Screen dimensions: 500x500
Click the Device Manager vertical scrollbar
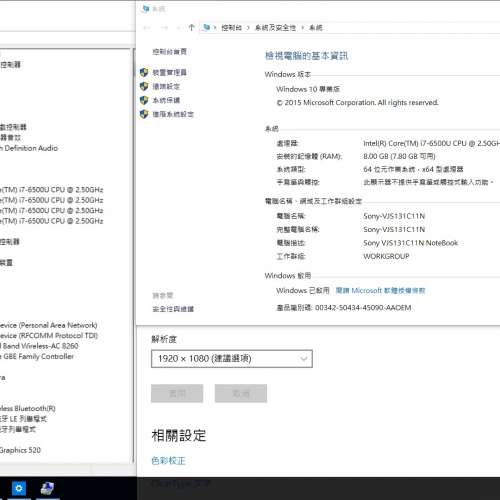tap(134, 256)
